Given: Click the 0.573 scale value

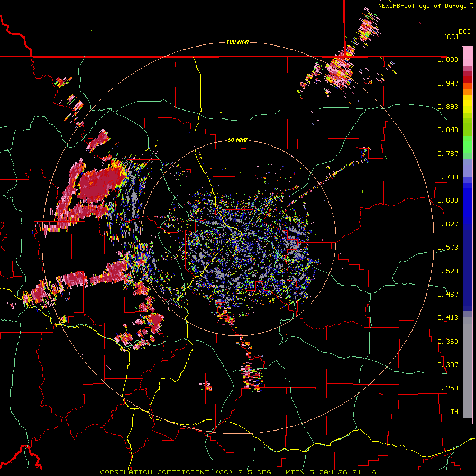Looking at the screenshot, I should click(448, 248).
